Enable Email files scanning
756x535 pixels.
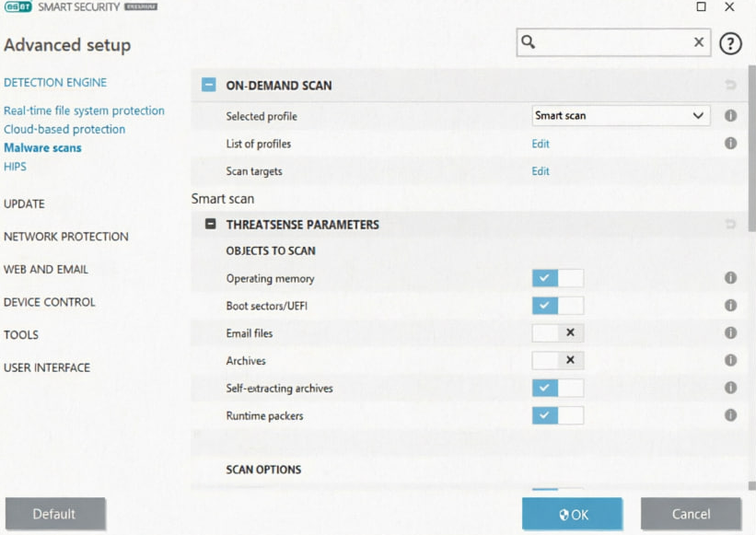558,333
